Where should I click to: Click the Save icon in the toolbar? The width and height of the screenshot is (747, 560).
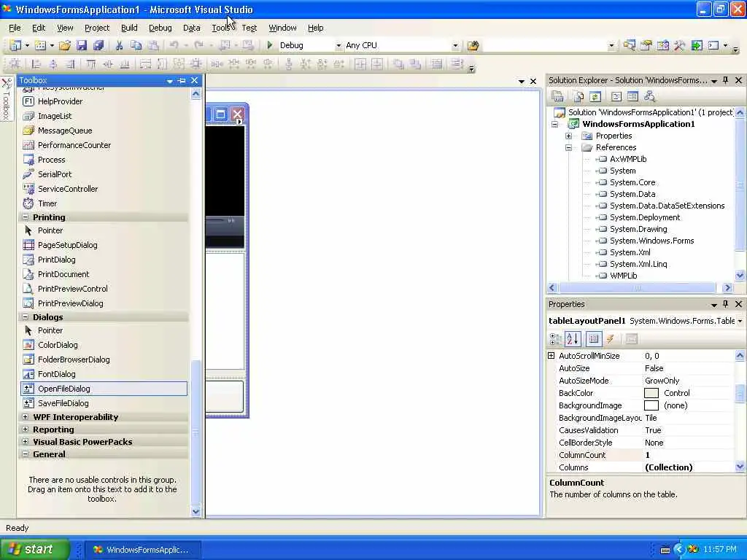pyautogui.click(x=82, y=45)
